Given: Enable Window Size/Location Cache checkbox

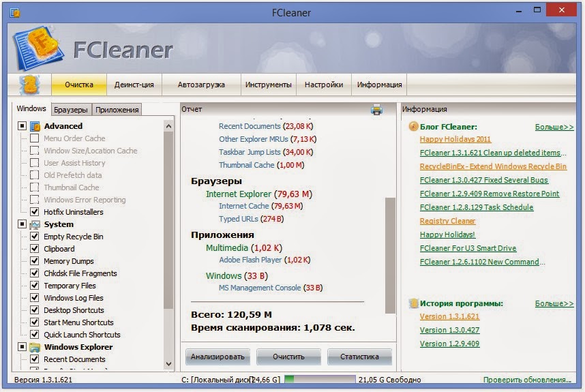Looking at the screenshot, I should point(34,151).
